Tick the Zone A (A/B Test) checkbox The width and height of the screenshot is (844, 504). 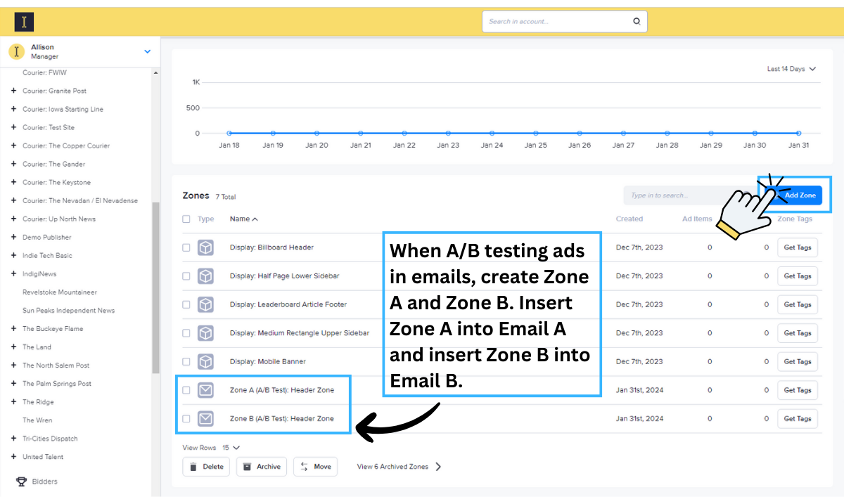[186, 390]
